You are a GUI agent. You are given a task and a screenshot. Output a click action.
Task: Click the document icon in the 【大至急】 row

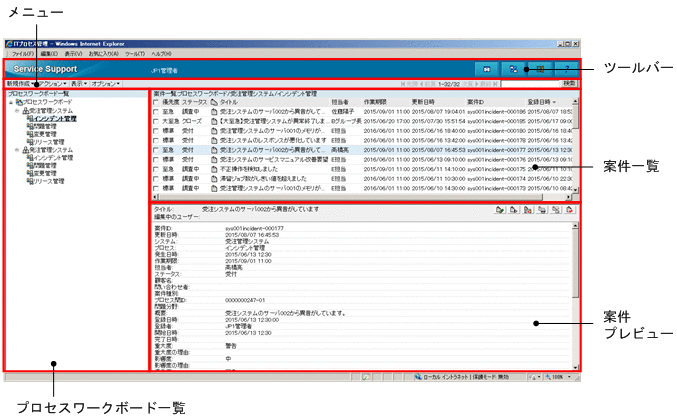pyautogui.click(x=214, y=121)
